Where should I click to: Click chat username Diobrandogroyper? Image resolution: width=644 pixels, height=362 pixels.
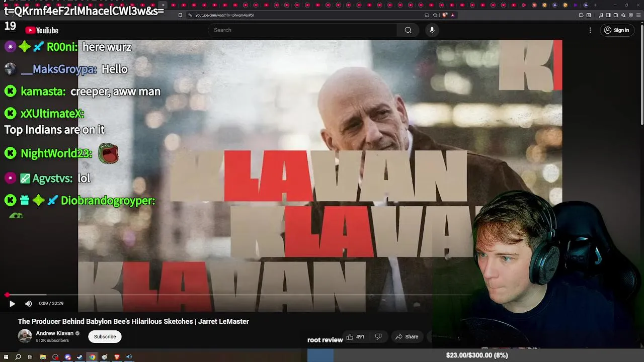pos(108,201)
